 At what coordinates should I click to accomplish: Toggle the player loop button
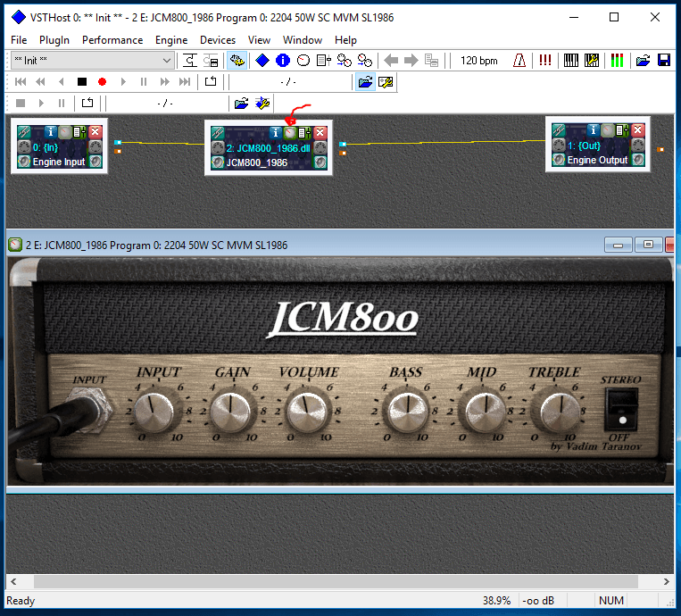[x=211, y=81]
